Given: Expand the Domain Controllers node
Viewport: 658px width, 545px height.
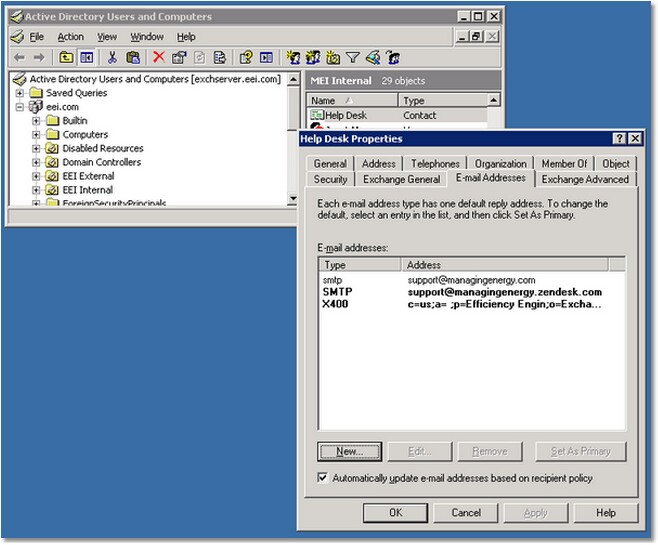Looking at the screenshot, I should pyautogui.click(x=36, y=162).
